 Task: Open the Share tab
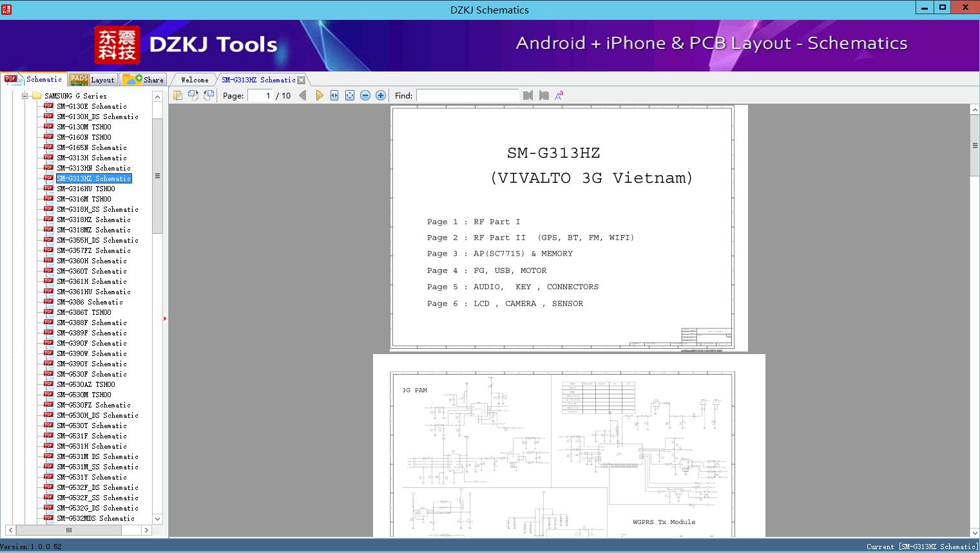(x=143, y=80)
